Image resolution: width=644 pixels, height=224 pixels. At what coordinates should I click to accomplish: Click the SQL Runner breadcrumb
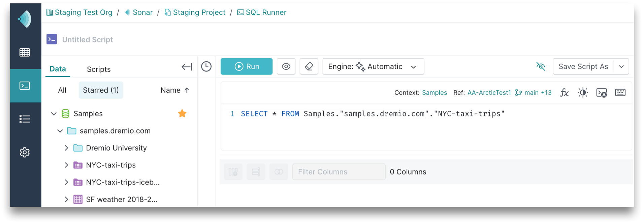(x=262, y=12)
